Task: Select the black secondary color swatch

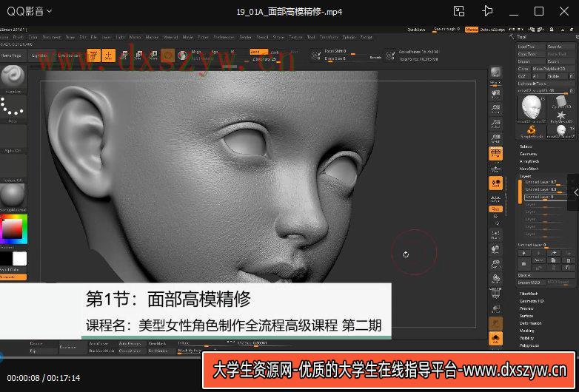Action: 6,259
